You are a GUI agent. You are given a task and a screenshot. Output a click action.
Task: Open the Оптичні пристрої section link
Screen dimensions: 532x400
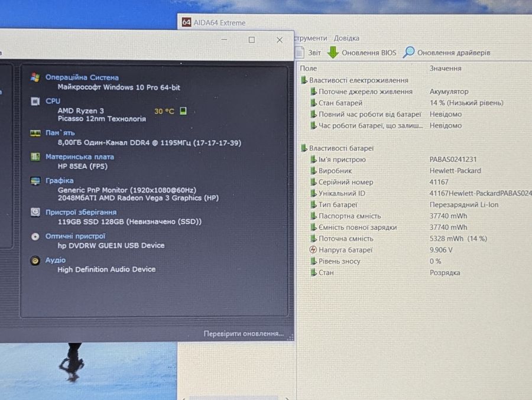click(x=75, y=236)
